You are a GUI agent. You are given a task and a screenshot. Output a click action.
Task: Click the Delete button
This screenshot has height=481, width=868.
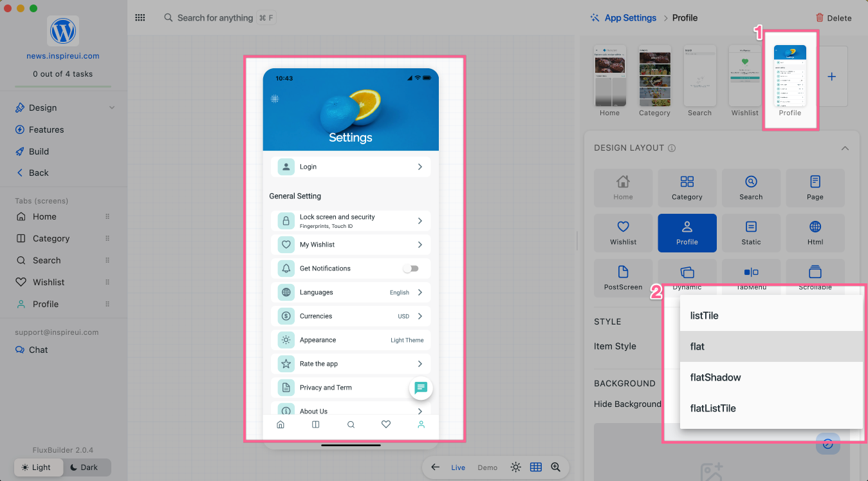click(833, 18)
